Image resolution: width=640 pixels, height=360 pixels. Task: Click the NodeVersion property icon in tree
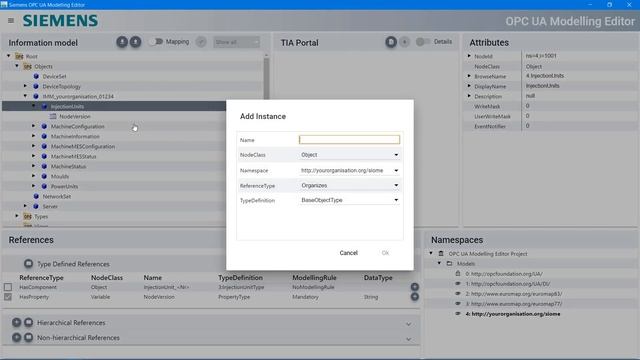click(53, 116)
